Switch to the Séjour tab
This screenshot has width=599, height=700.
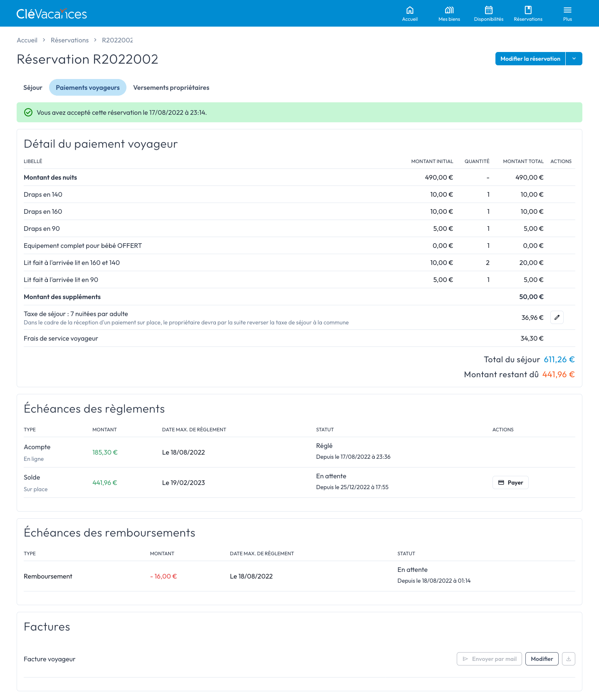[33, 87]
